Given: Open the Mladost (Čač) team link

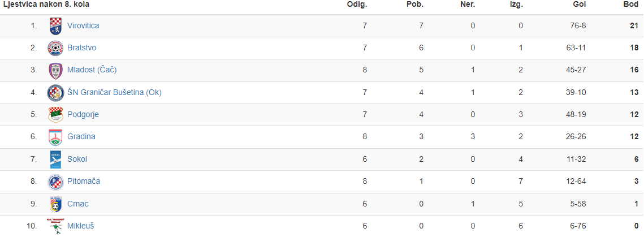Looking at the screenshot, I should pyautogui.click(x=92, y=70).
